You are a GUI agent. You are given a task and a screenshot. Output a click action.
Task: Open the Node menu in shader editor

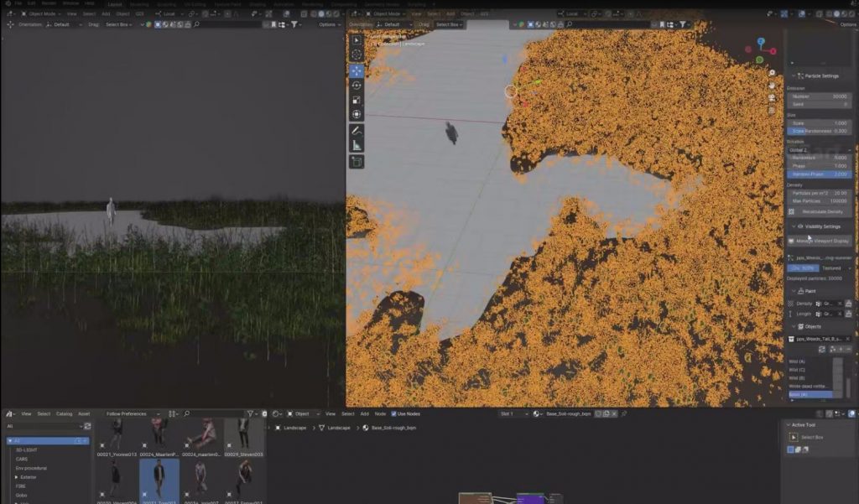pyautogui.click(x=380, y=414)
